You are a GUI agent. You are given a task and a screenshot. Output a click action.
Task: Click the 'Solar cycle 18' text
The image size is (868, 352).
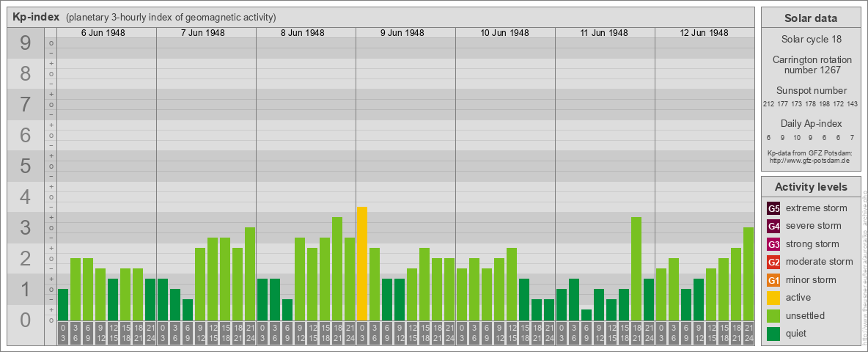[811, 40]
